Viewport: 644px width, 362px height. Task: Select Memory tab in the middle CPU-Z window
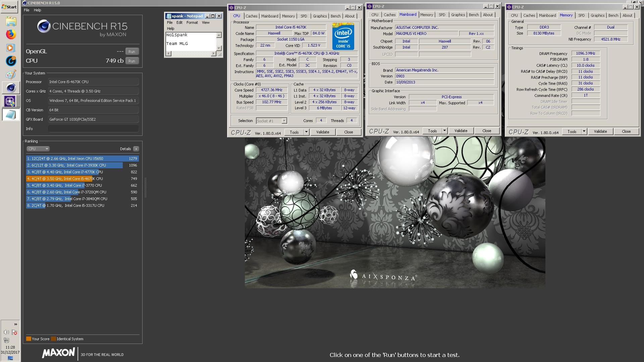tap(427, 15)
